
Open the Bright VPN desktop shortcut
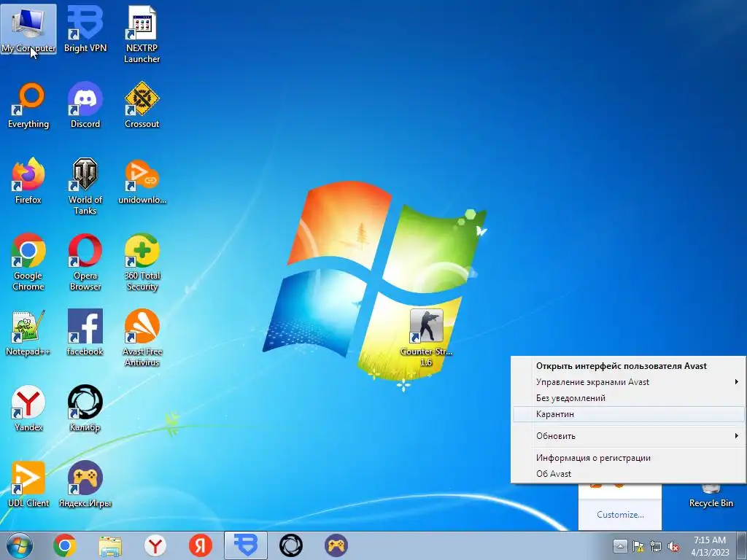[x=85, y=29]
